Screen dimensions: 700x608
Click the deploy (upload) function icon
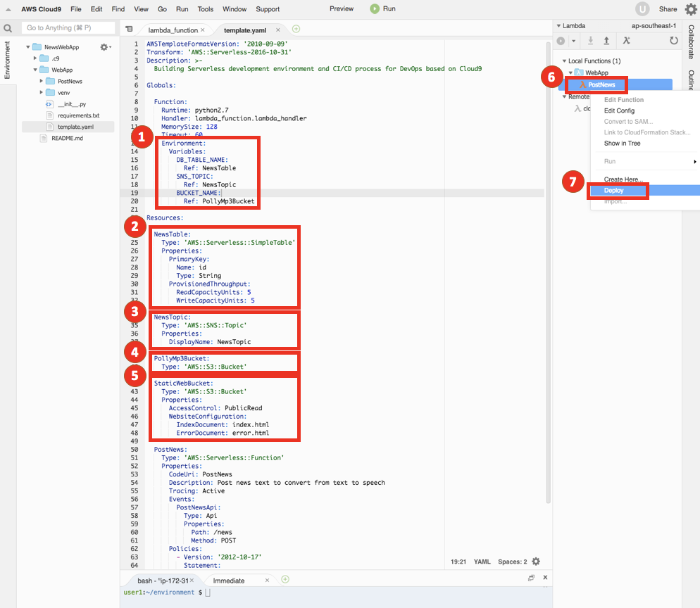(606, 41)
